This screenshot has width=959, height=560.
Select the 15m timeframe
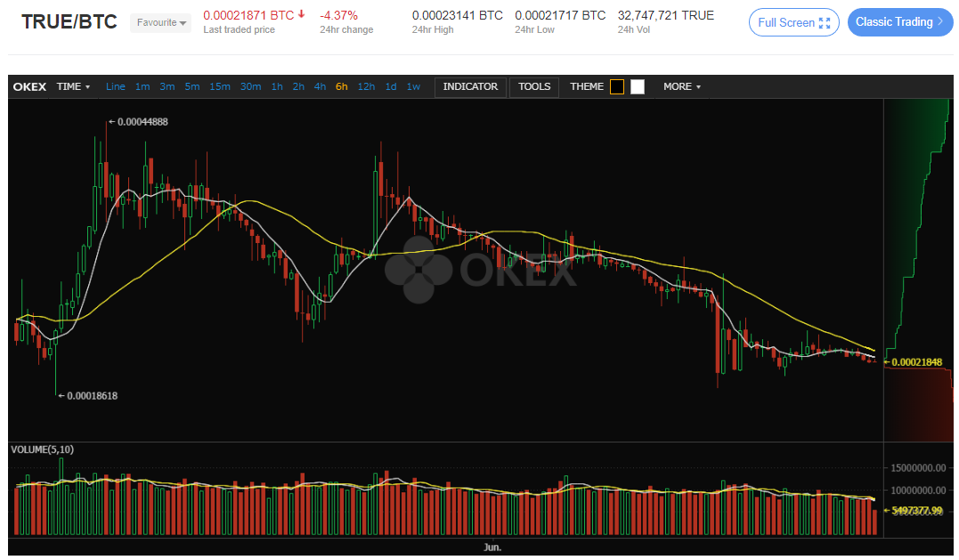tap(219, 87)
